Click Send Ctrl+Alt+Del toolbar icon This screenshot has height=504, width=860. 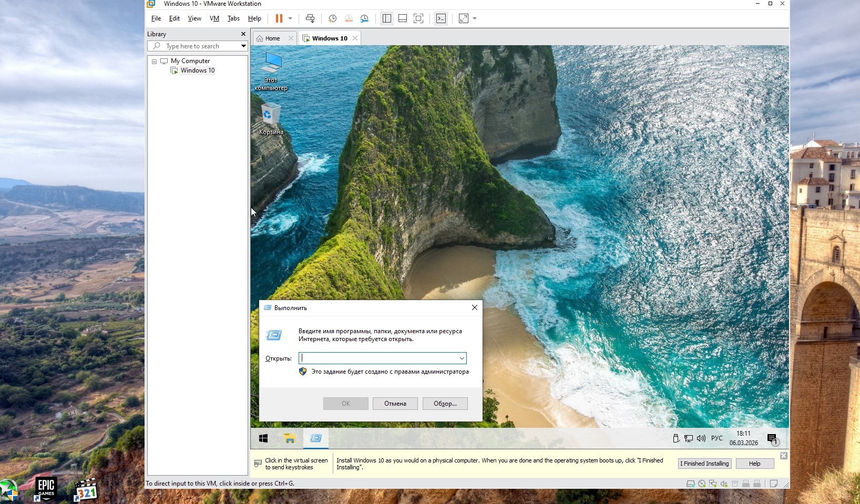(310, 18)
